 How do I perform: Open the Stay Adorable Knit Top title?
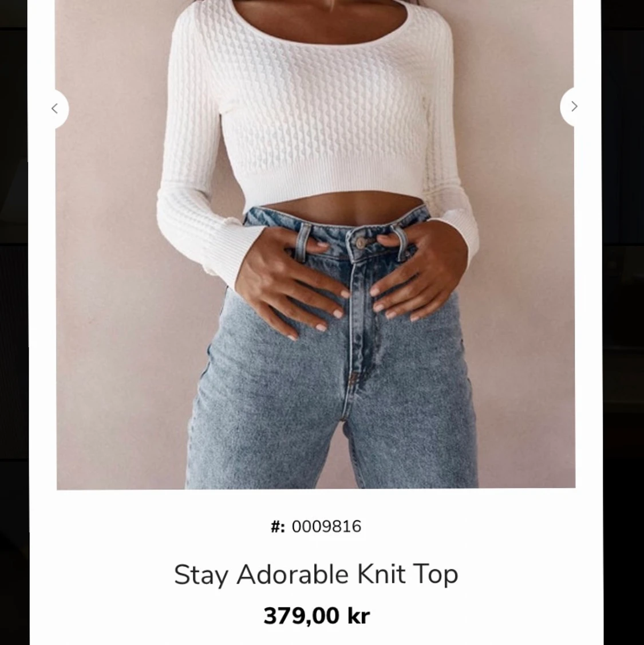(x=315, y=574)
